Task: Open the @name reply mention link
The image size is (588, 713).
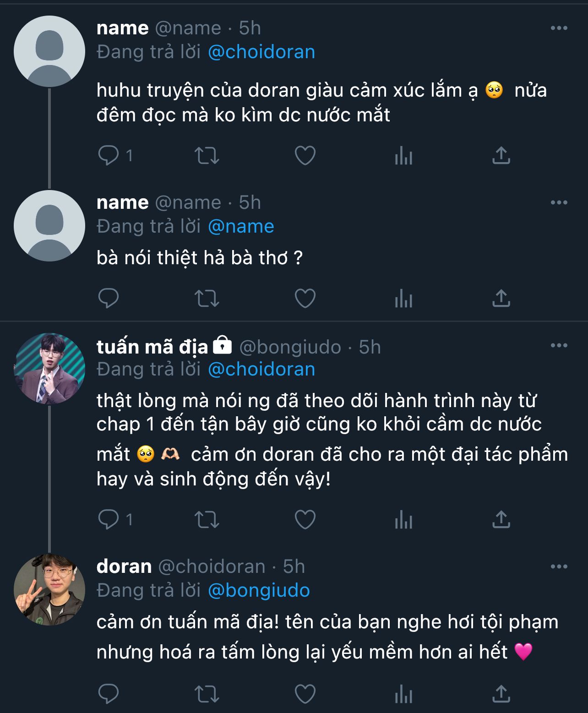Action: point(241,227)
